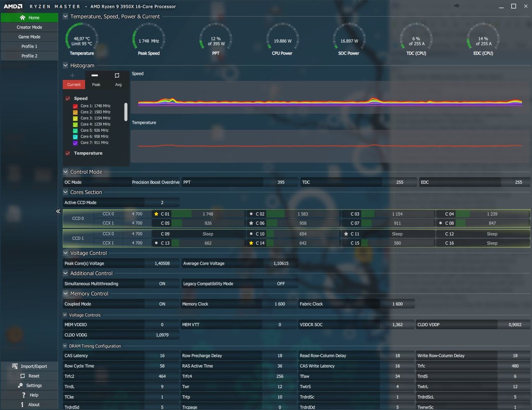Image resolution: width=532 pixels, height=410 pixels.
Task: Toggle the Core 7: 911 MHz checkbox
Action: click(75, 143)
